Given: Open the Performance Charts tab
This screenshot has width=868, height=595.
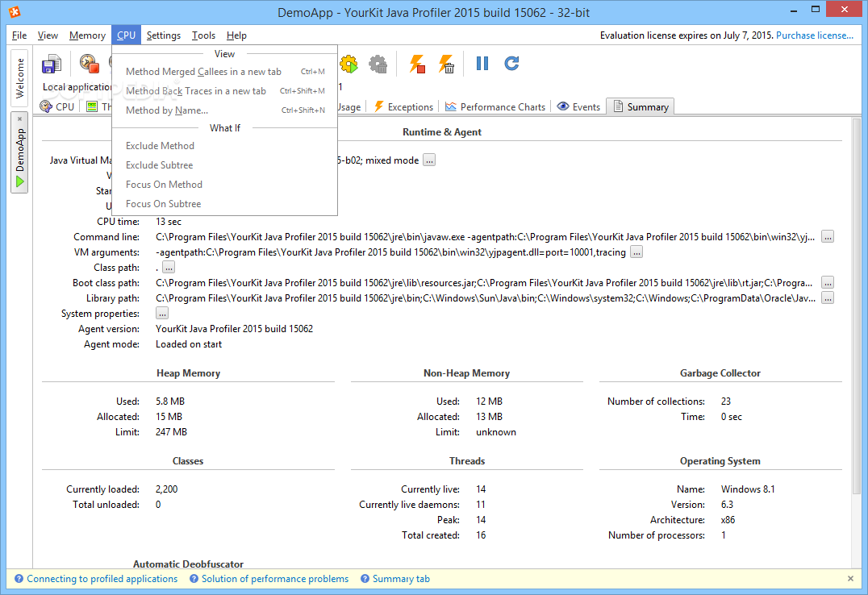Looking at the screenshot, I should 495,106.
